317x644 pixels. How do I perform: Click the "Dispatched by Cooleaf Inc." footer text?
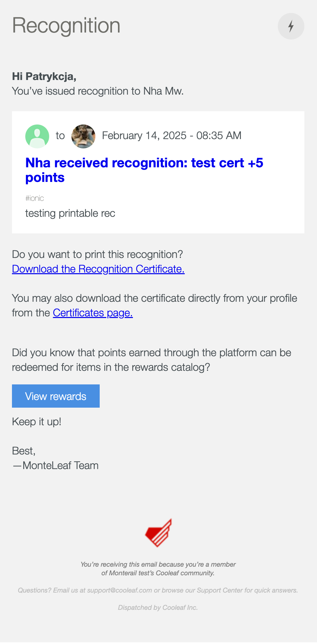[x=158, y=607]
